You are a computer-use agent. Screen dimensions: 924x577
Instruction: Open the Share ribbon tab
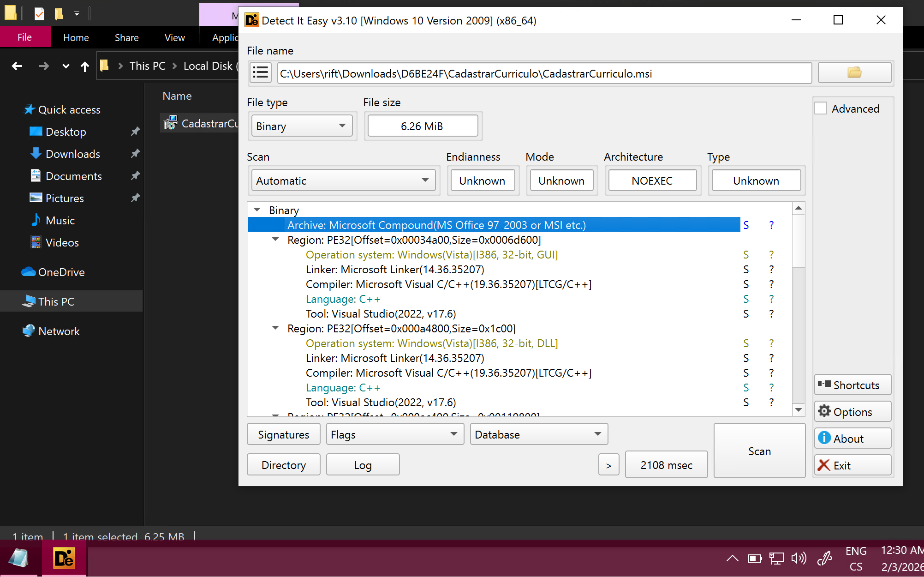click(x=126, y=37)
